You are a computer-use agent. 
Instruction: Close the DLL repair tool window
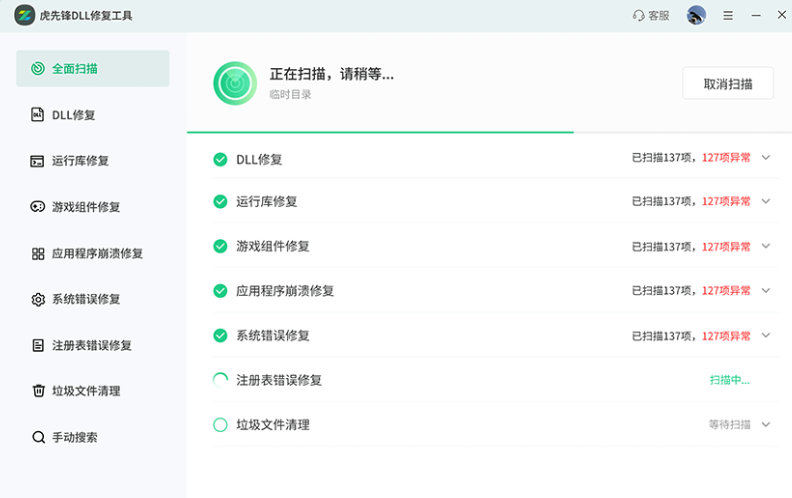(781, 15)
